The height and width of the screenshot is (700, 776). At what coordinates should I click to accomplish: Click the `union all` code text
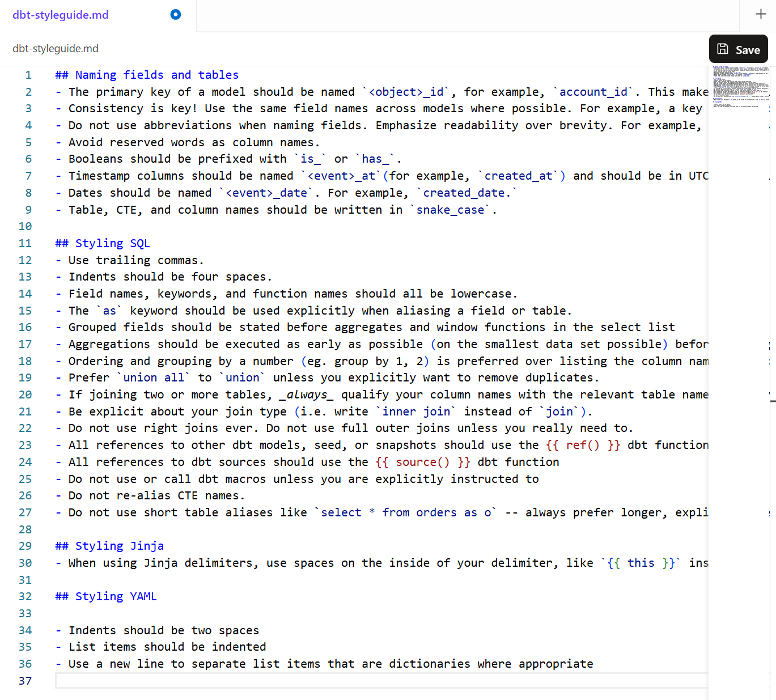[154, 377]
